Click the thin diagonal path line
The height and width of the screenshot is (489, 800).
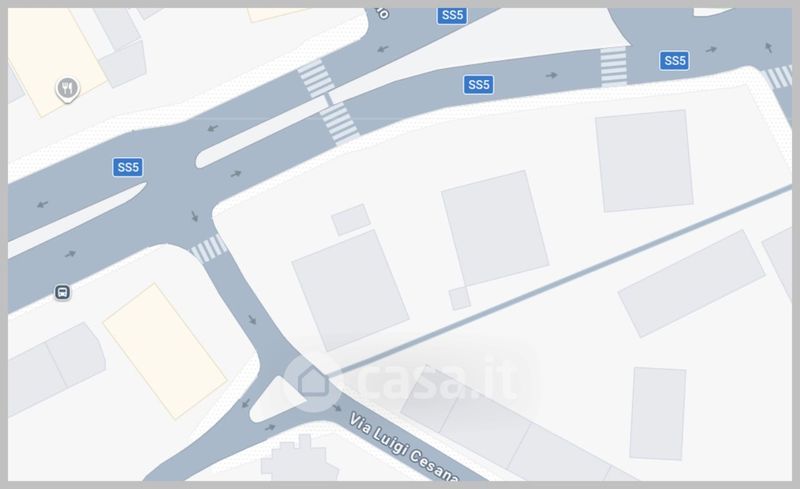(x=561, y=280)
